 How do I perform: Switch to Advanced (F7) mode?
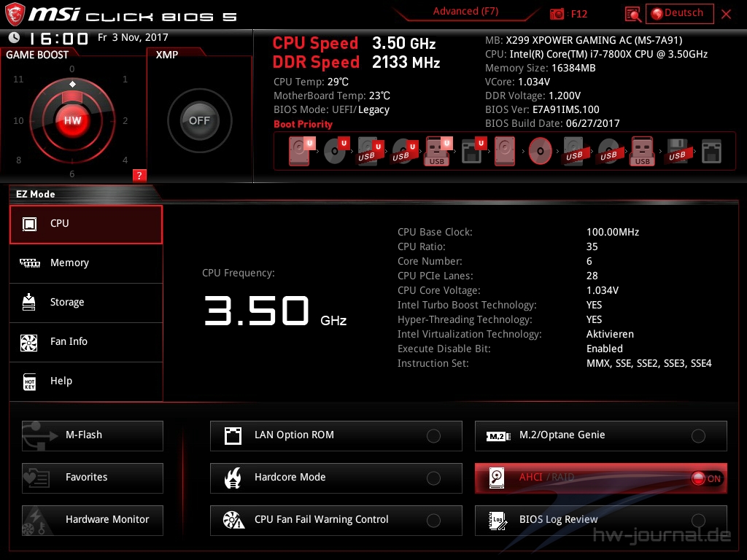click(465, 12)
